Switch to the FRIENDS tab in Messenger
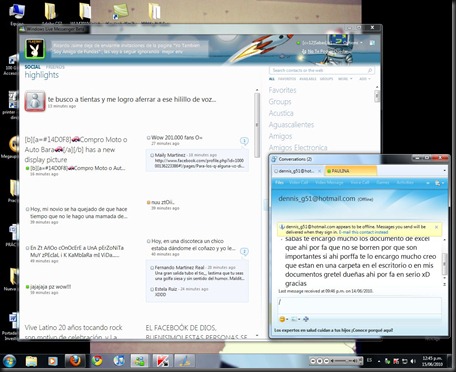The height and width of the screenshot is (372, 456). pos(55,67)
